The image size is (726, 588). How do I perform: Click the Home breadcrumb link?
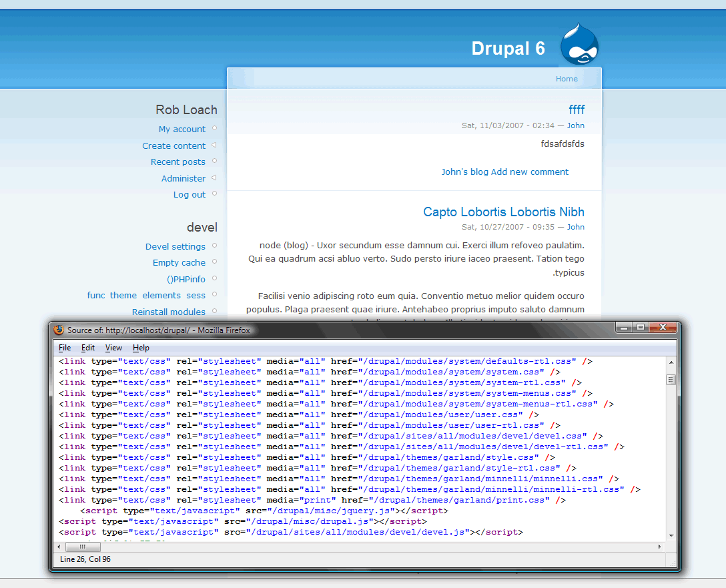567,79
